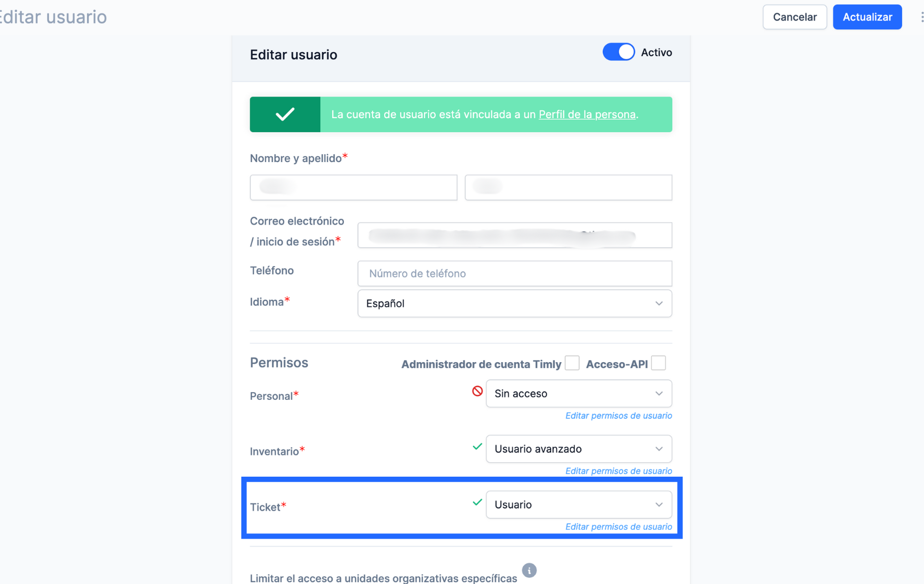
Task: Click the info icon beside organizational units
Action: tap(529, 570)
